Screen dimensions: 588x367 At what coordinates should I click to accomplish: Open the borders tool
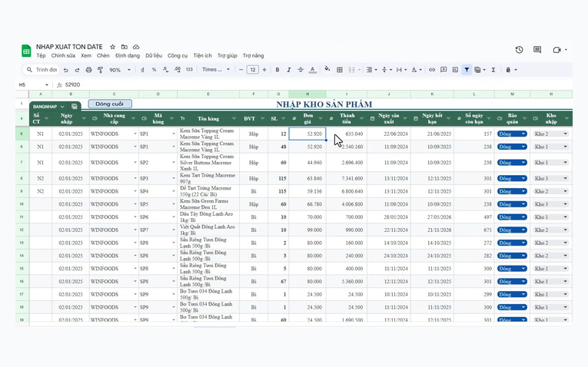[x=340, y=70]
